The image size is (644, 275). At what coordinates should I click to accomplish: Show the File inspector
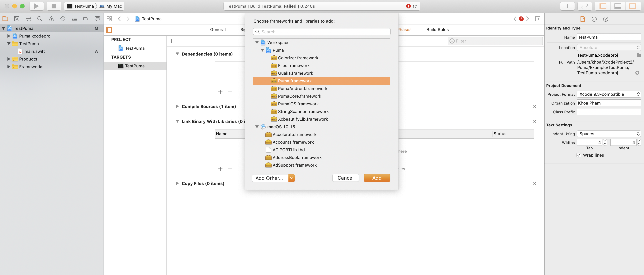tap(582, 19)
